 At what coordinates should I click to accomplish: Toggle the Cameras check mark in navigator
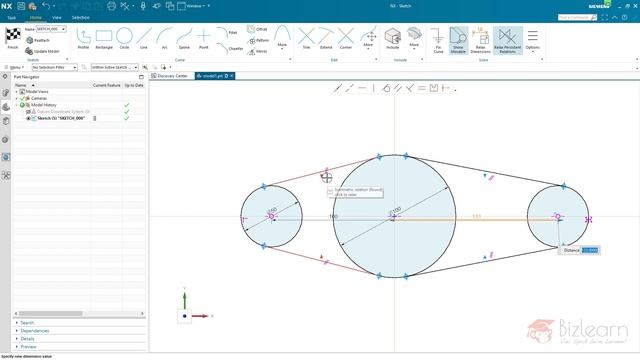tap(22, 98)
